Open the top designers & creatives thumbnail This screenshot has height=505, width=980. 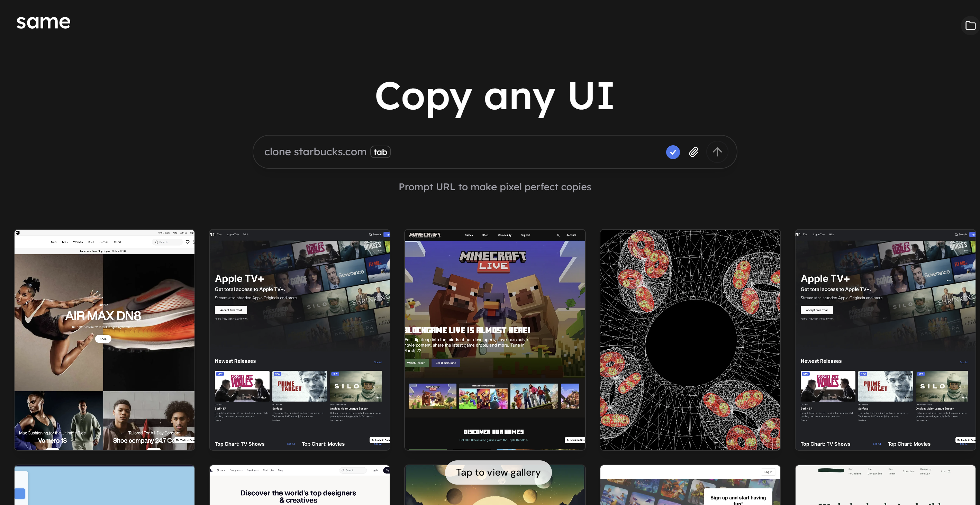(299, 485)
